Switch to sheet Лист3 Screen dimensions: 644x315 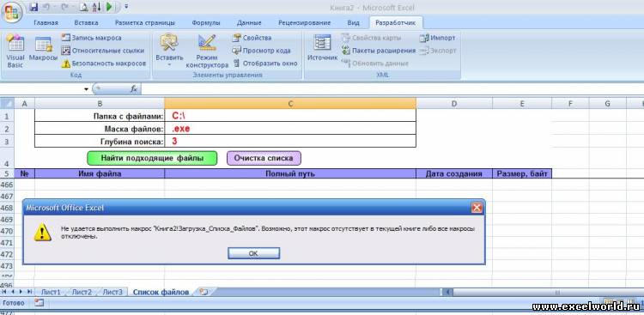[x=112, y=292]
